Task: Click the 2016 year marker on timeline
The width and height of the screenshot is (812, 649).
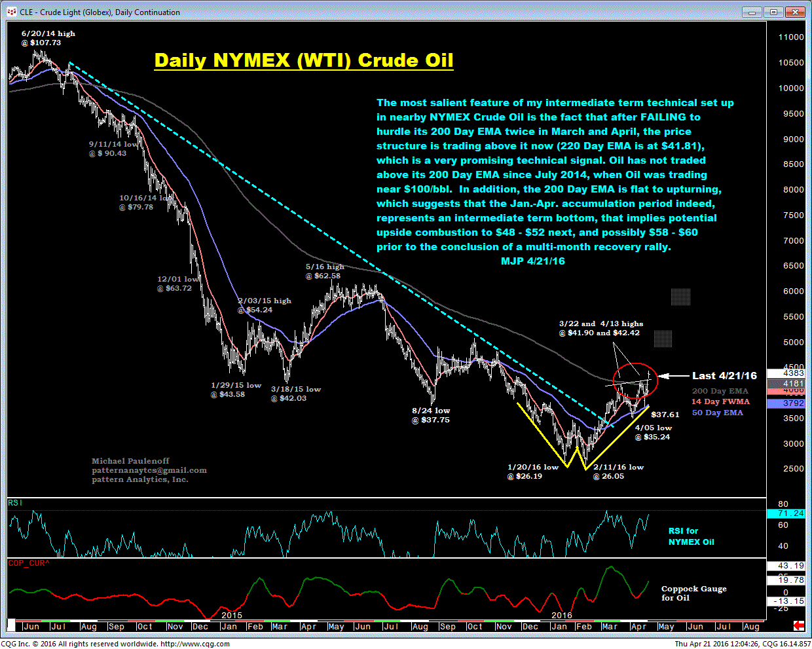Action: pos(562,615)
